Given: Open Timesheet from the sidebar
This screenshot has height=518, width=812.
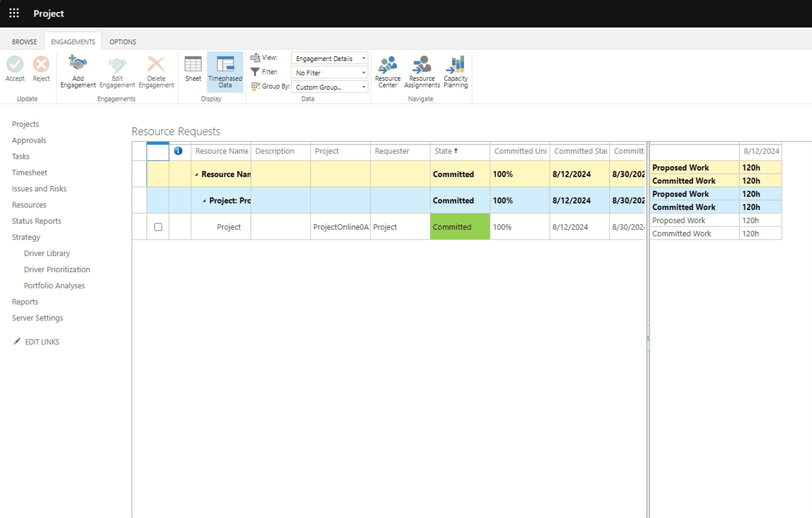Looking at the screenshot, I should point(29,172).
